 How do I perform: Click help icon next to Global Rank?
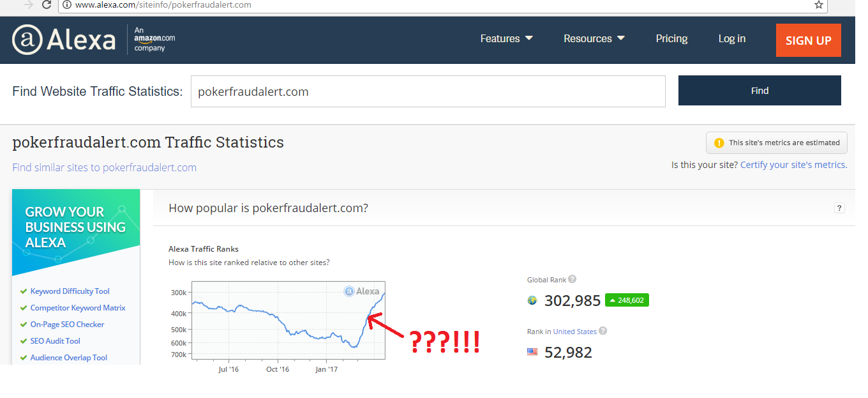(572, 279)
